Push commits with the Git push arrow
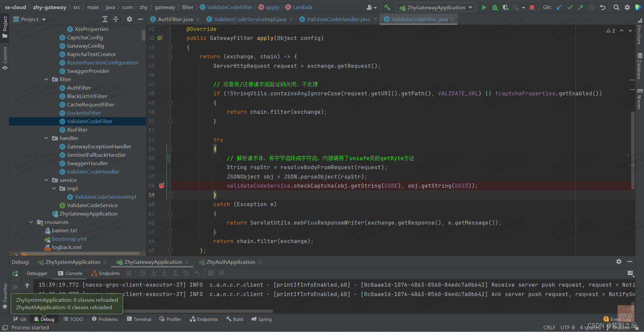Image resolution: width=644 pixels, height=332 pixels. 581,7
